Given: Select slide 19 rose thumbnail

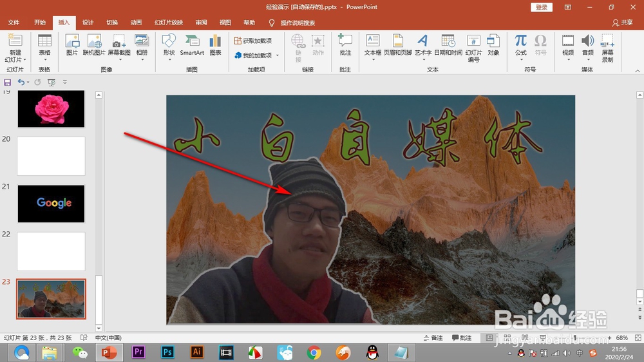Looking at the screenshot, I should pos(51,109).
